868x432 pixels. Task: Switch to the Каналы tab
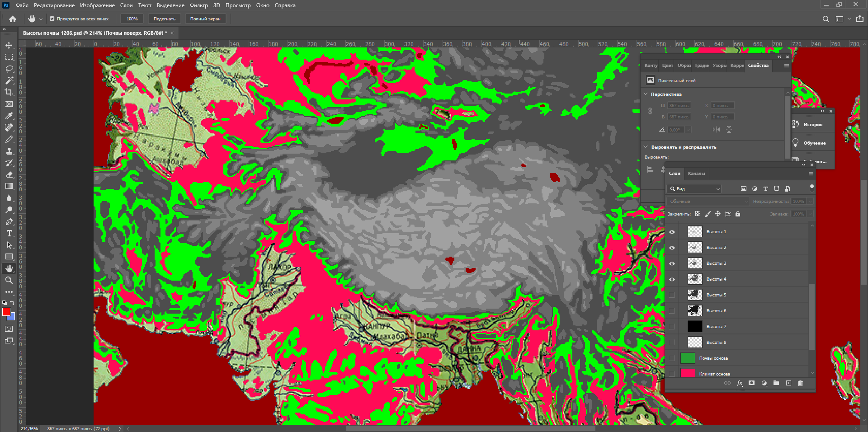click(x=696, y=174)
